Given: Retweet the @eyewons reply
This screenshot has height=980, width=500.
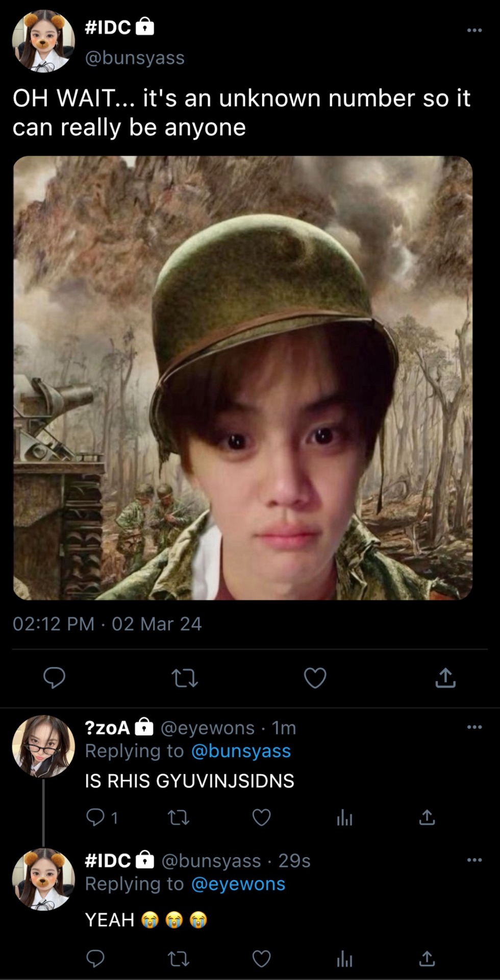Looking at the screenshot, I should pyautogui.click(x=179, y=818).
